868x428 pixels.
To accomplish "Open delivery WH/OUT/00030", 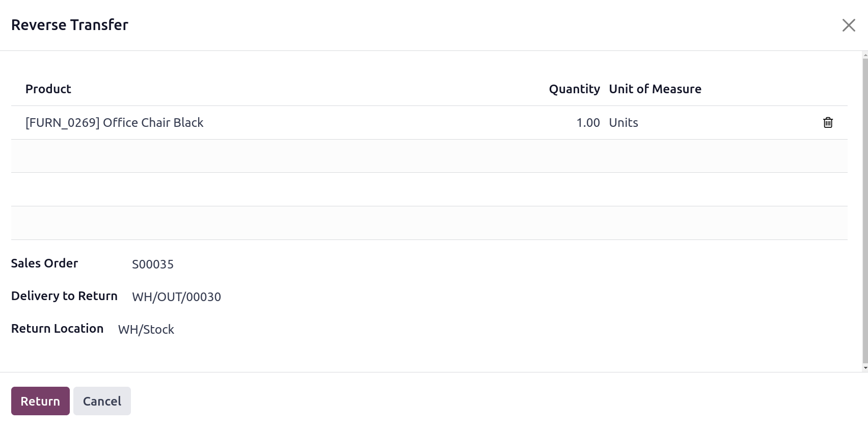I will 176,297.
